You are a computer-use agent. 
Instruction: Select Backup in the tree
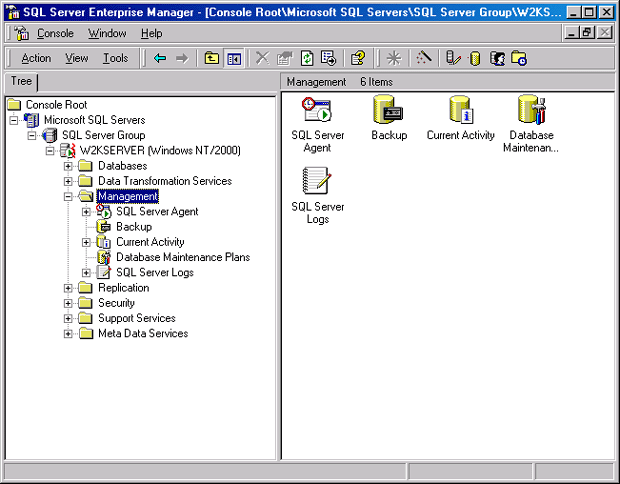[x=134, y=227]
